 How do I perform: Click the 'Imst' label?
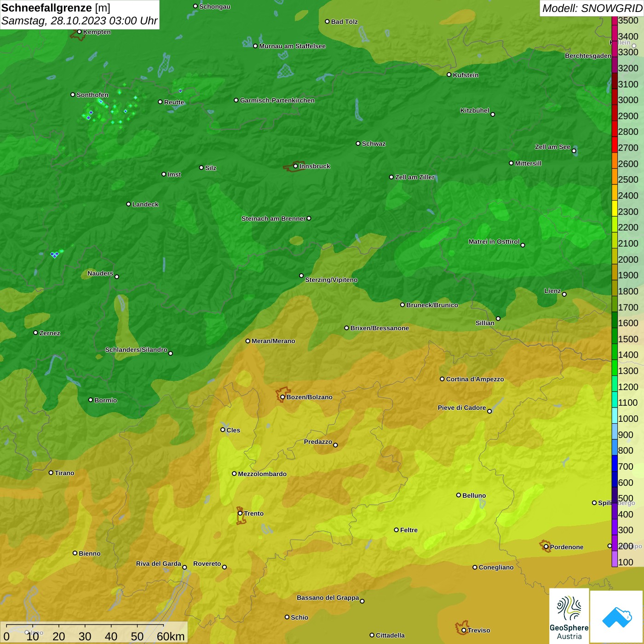[174, 174]
